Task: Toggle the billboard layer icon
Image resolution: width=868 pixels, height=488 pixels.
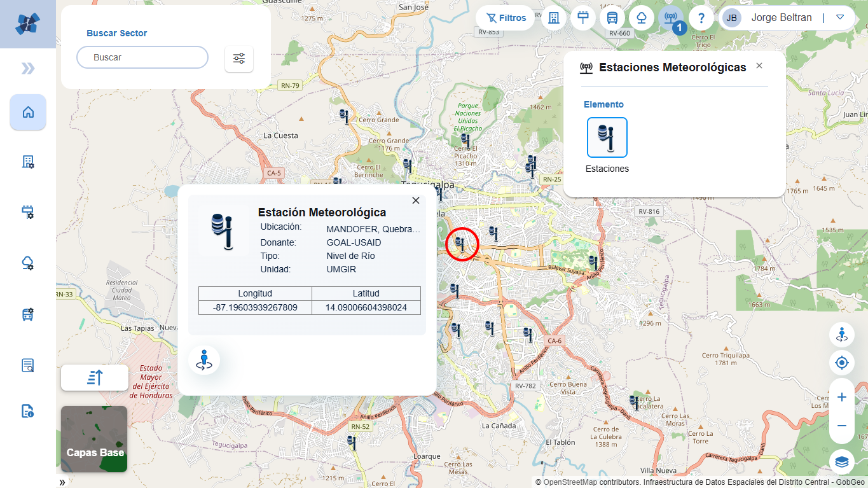Action: [x=583, y=18]
